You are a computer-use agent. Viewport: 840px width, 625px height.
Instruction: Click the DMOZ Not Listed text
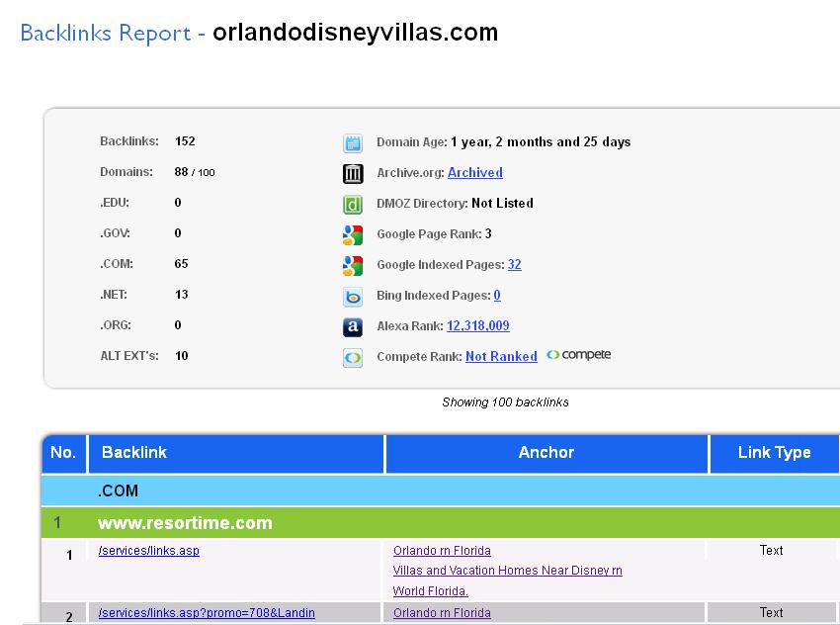coord(502,203)
